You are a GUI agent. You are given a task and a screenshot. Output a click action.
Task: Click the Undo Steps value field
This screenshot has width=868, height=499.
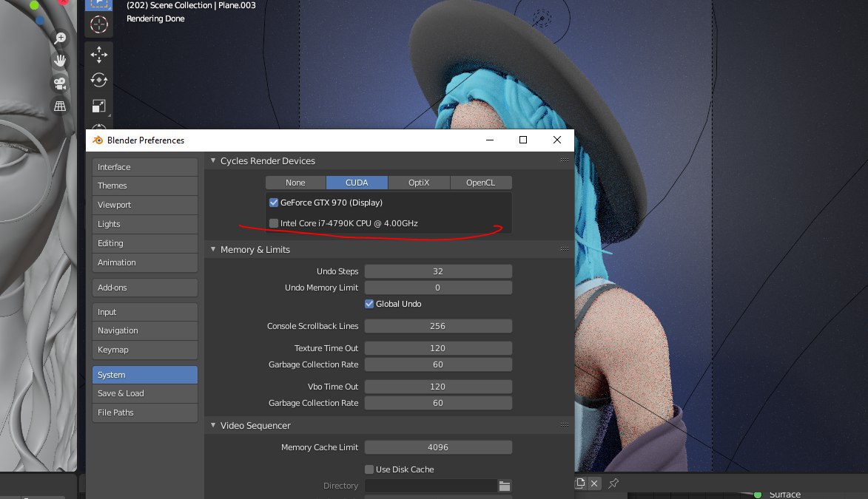[438, 271]
